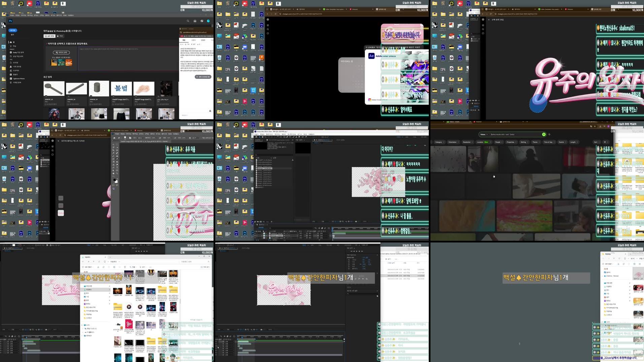Open the Properties filter dropdown
644x362 pixels.
[512, 142]
